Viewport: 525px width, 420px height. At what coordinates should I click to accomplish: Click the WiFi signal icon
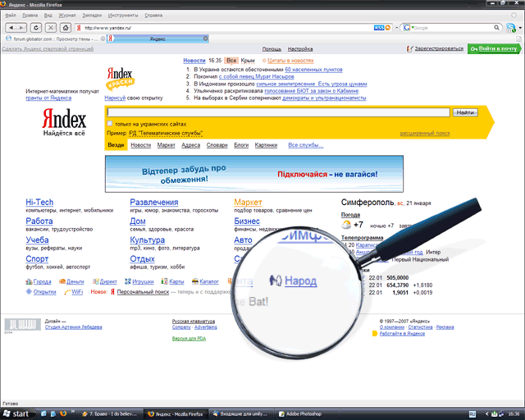pos(67,292)
